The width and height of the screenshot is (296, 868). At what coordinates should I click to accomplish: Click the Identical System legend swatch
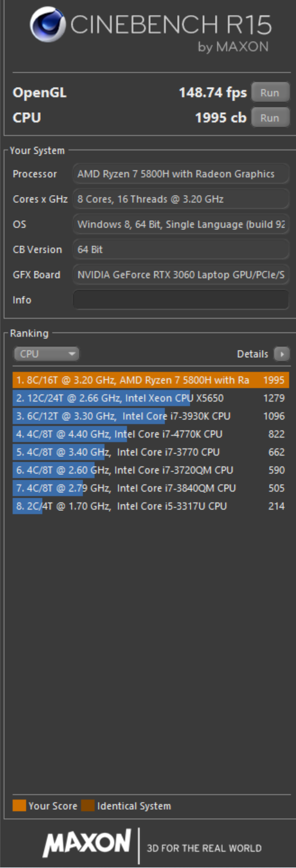point(88,806)
